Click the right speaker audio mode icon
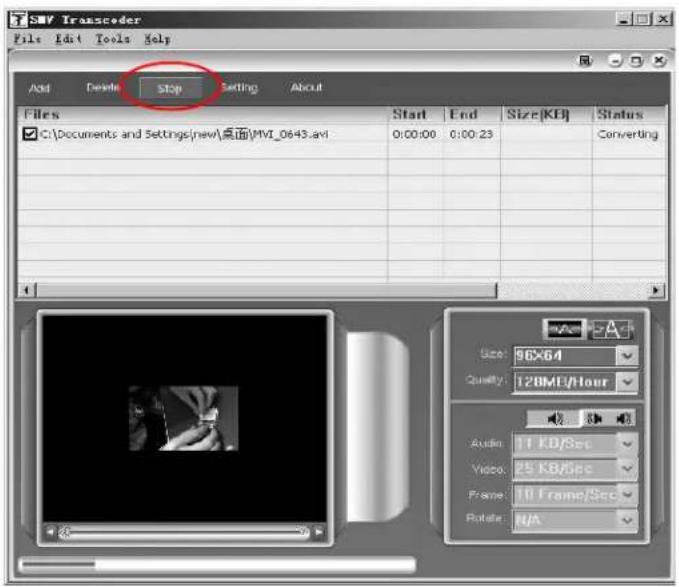This screenshot has height=587, width=679. [624, 418]
